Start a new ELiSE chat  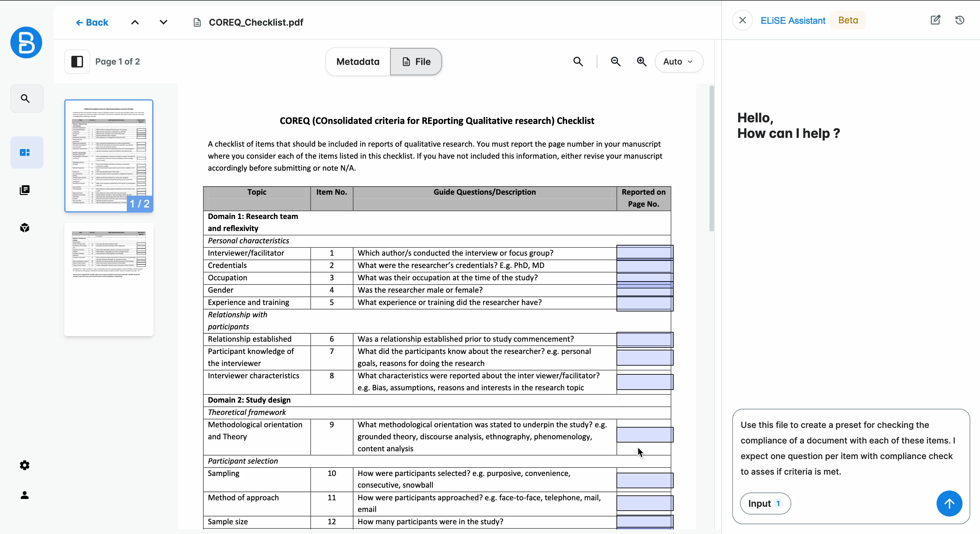[935, 20]
